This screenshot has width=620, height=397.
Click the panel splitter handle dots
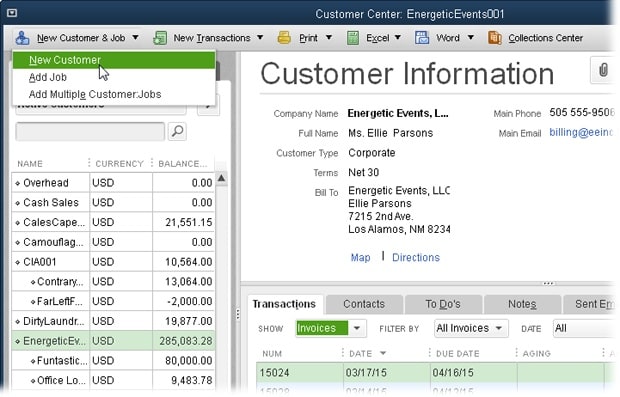click(237, 314)
